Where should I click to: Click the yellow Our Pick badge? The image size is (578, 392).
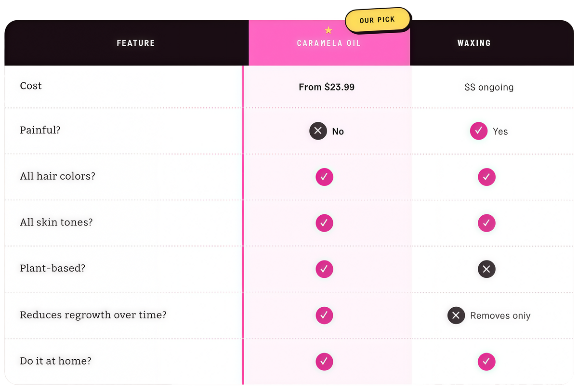pyautogui.click(x=378, y=20)
